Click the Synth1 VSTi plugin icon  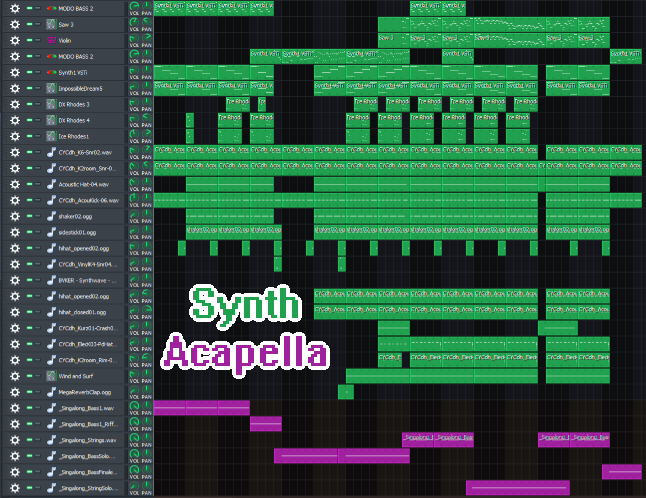pyautogui.click(x=51, y=72)
